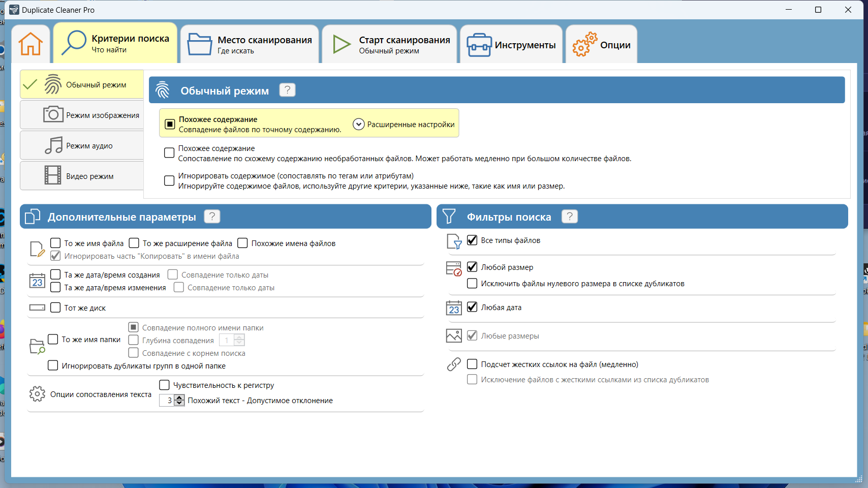Click the Обычный режим header title
868x488 pixels.
[x=225, y=90]
